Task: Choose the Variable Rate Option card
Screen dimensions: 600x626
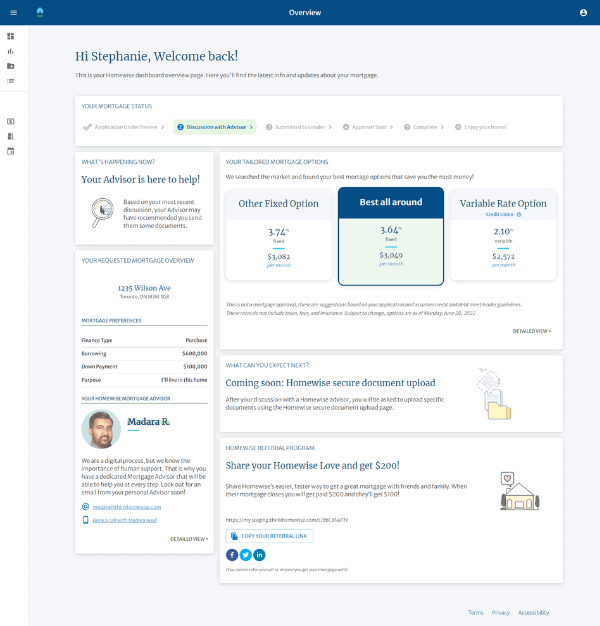Action: [503, 234]
